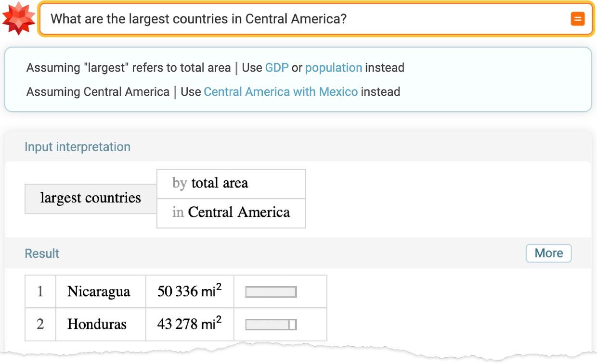Click the Input interpretation pod header
Screen dimensions: 597x364
[78, 147]
